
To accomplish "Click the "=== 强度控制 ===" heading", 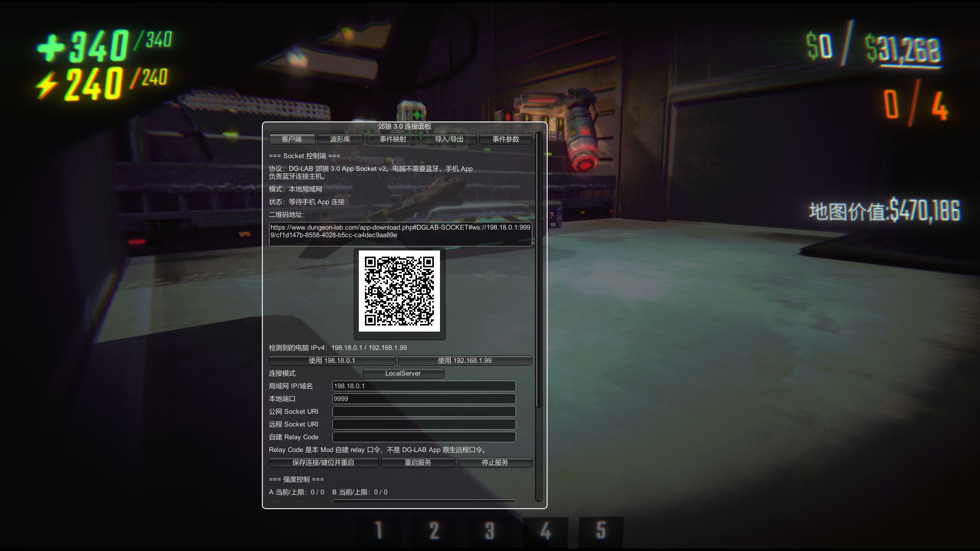I will (x=297, y=480).
